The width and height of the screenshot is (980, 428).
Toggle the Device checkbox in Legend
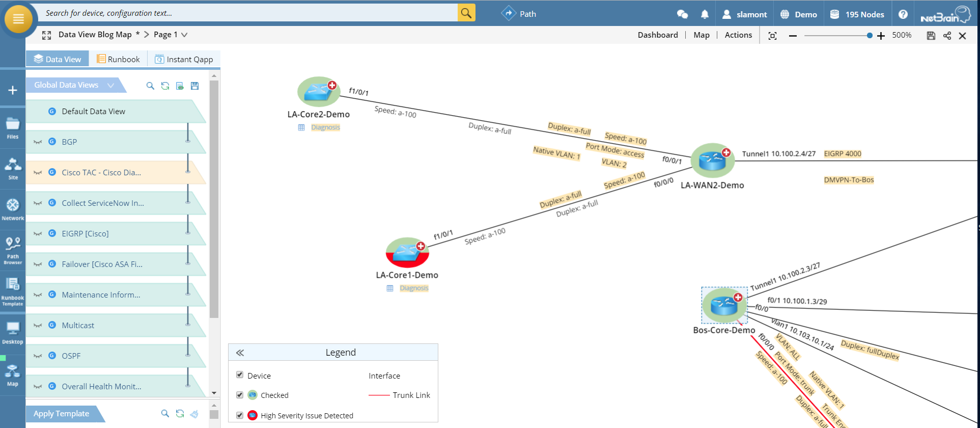tap(240, 374)
